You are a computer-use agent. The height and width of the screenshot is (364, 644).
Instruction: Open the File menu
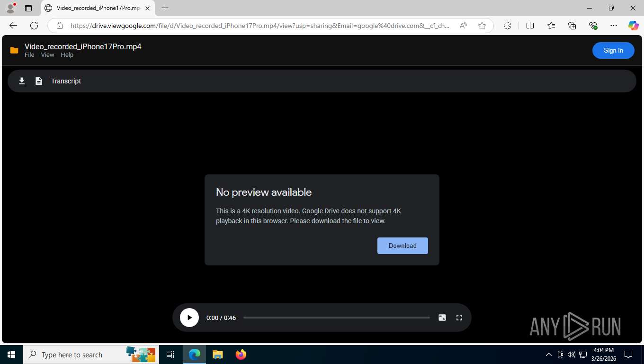29,55
